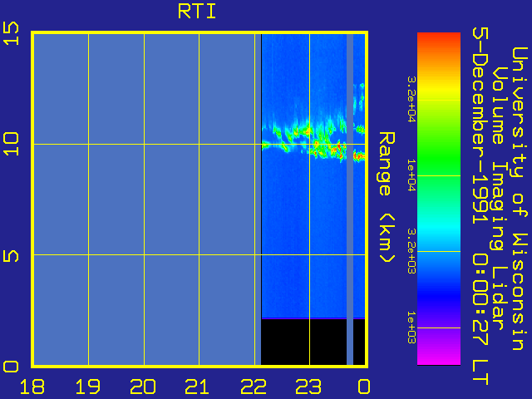Click the University of Wisconsin heading

click(520, 199)
